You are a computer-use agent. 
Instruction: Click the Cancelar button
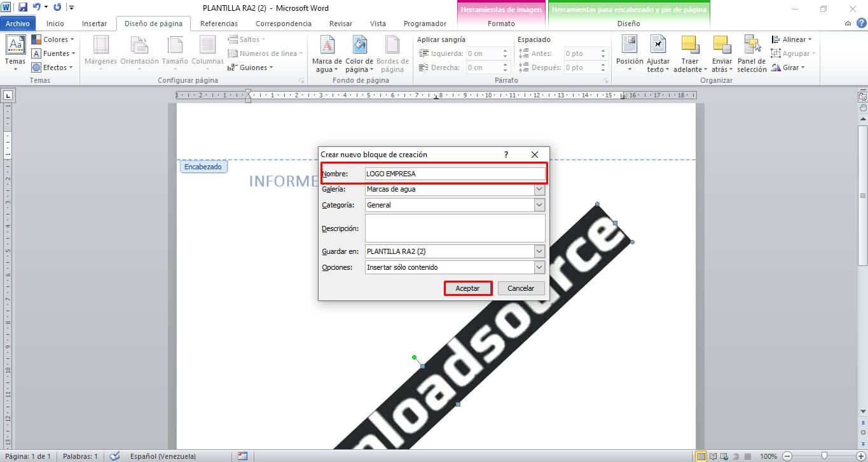pyautogui.click(x=521, y=288)
